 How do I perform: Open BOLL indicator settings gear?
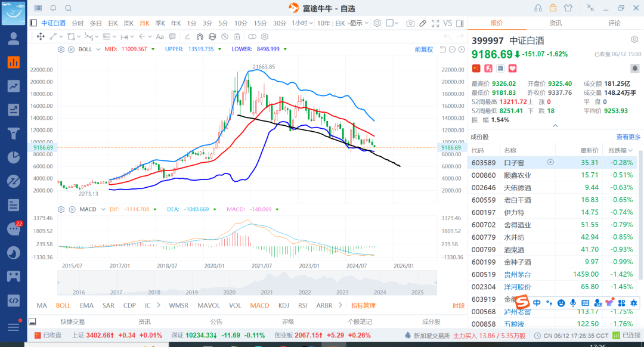[x=61, y=49]
